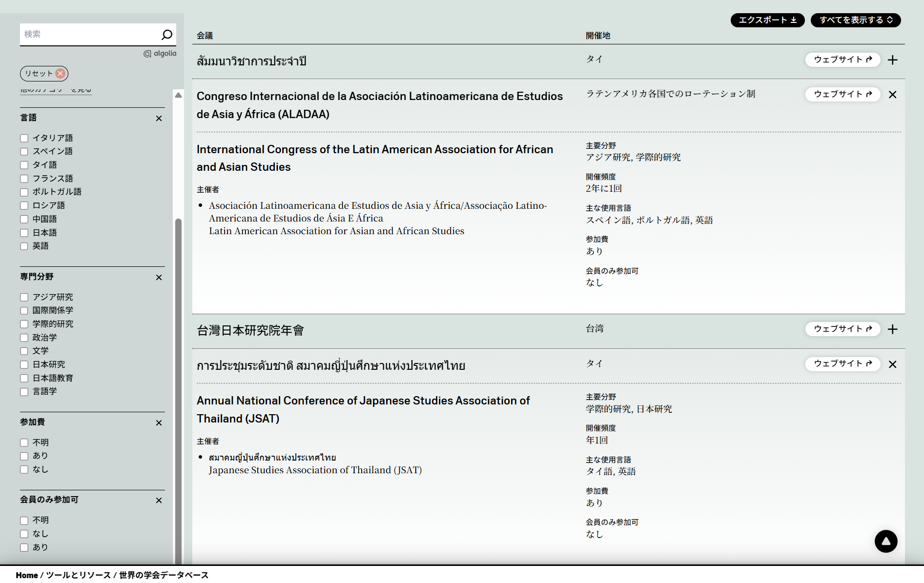This screenshot has width=924, height=583.
Task: Expand the 台灣日本研究院年會 row with plus
Action: tap(892, 329)
